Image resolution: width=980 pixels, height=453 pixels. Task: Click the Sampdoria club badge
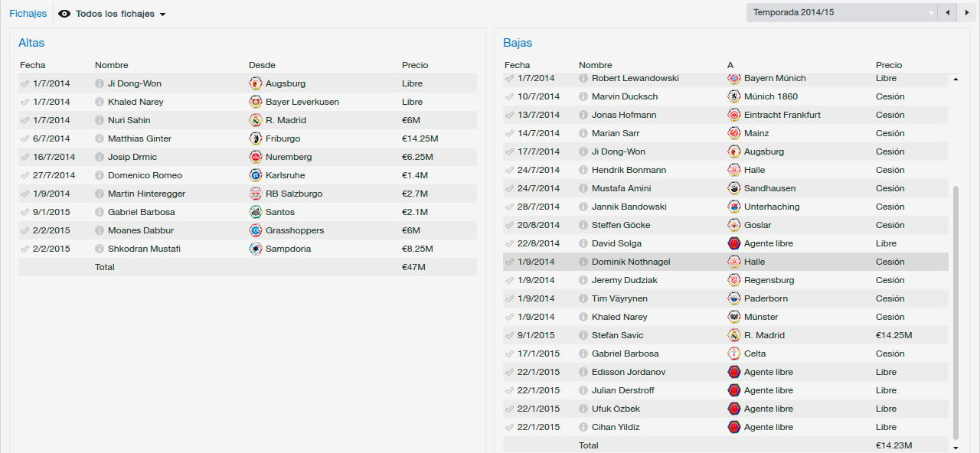click(x=256, y=249)
